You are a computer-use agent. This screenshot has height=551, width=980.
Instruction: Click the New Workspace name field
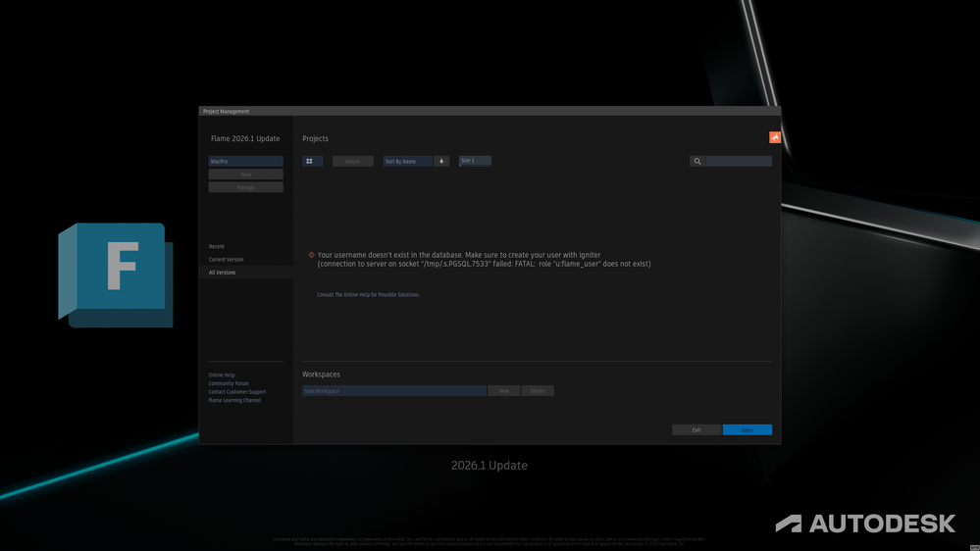394,391
